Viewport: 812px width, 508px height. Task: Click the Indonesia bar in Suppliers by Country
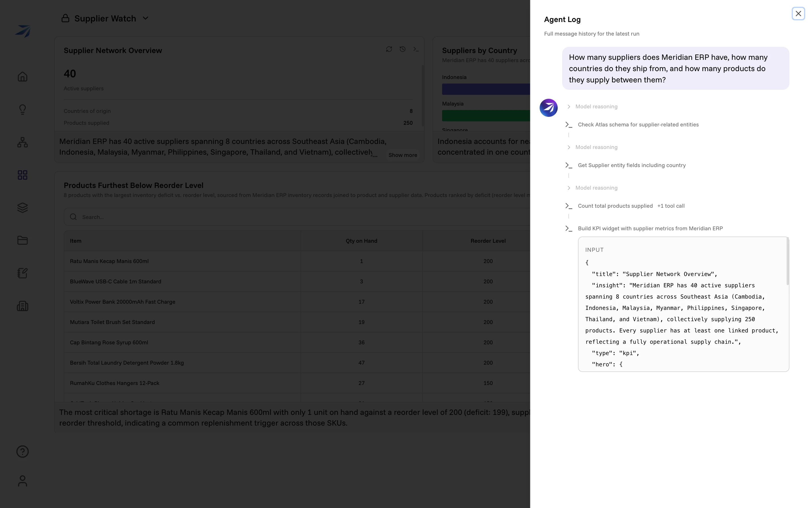[486, 89]
